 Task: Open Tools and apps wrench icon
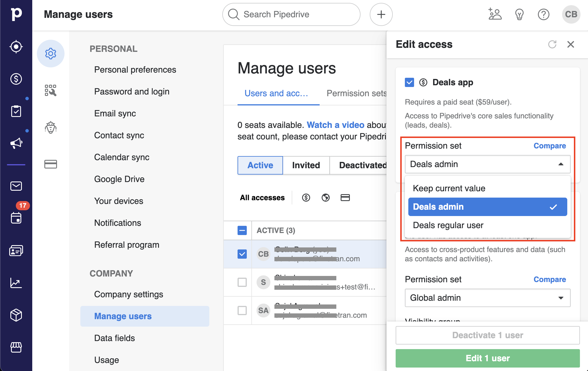pyautogui.click(x=51, y=90)
